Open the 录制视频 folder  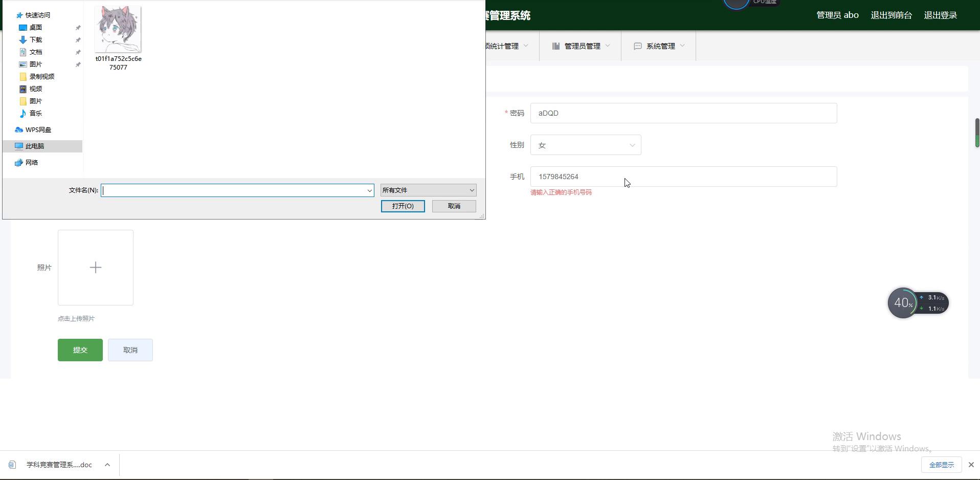click(x=41, y=77)
